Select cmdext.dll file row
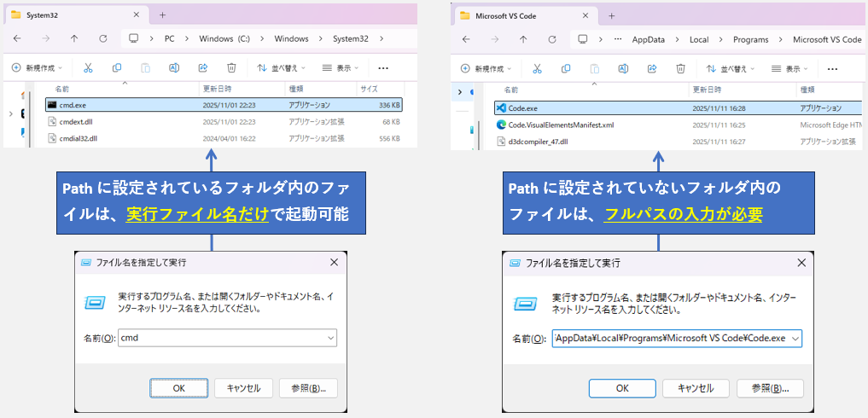 pos(224,121)
